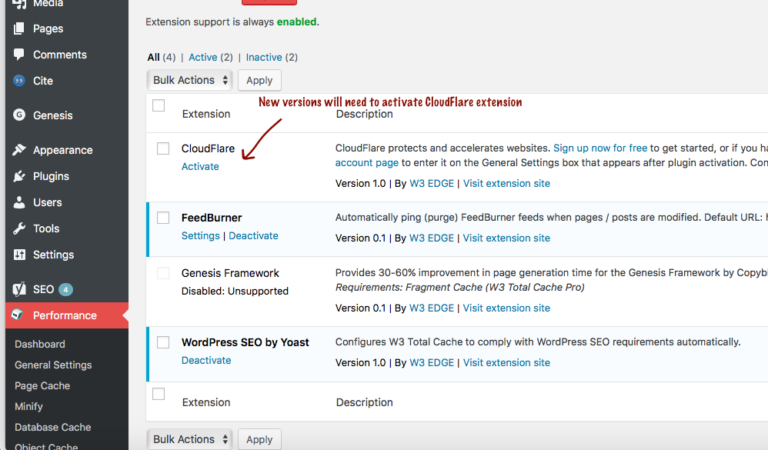Image resolution: width=768 pixels, height=450 pixels.
Task: Click the bottom Apply button
Action: click(260, 439)
